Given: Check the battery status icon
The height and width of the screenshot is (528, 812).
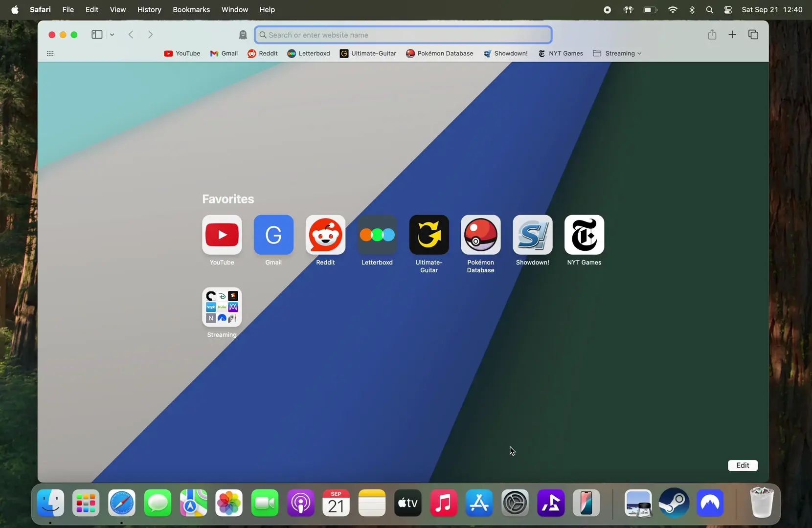Looking at the screenshot, I should tap(650, 10).
